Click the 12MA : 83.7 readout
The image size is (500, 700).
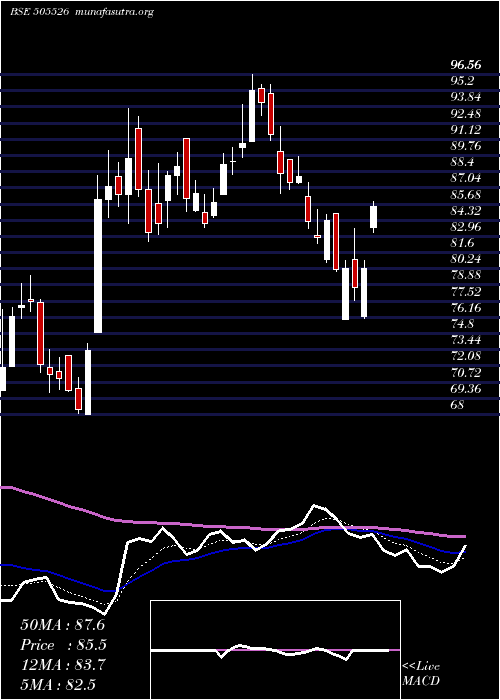pyautogui.click(x=62, y=665)
